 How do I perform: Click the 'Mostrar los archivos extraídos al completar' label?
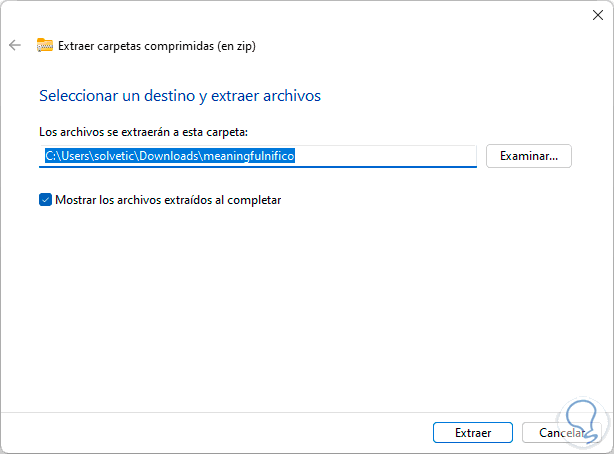[x=168, y=199]
